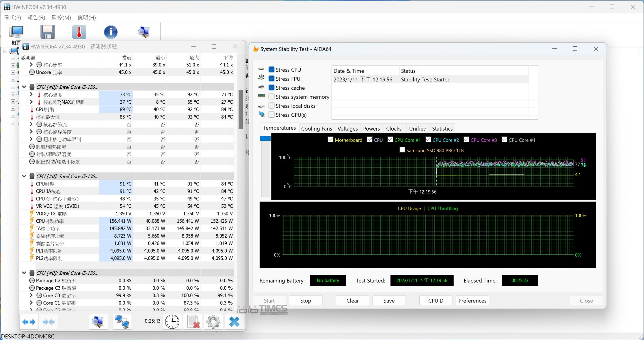The width and height of the screenshot is (644, 340).
Task: Click the sensor list vertical scrollbar
Action: [241, 109]
